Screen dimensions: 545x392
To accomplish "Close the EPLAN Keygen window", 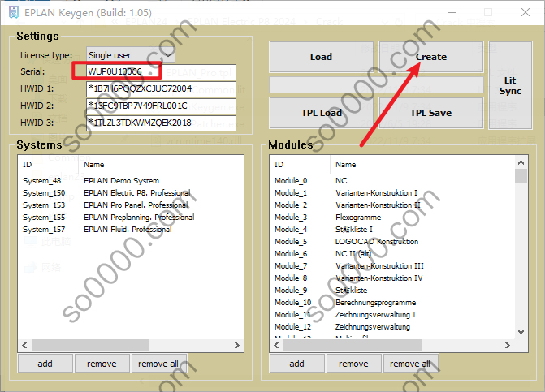I will (526, 12).
